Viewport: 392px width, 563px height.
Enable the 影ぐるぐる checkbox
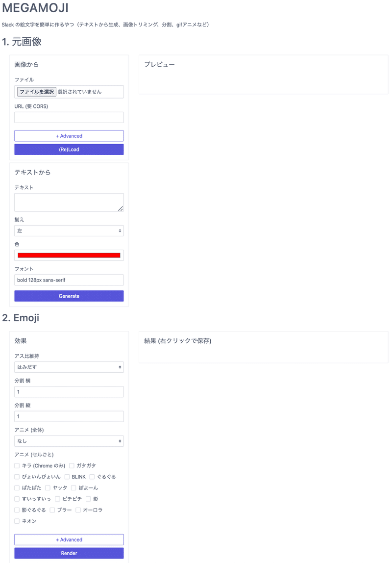click(x=17, y=510)
